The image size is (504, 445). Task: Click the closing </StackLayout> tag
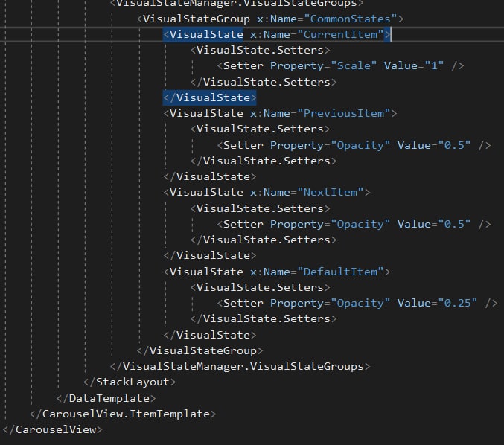130,382
